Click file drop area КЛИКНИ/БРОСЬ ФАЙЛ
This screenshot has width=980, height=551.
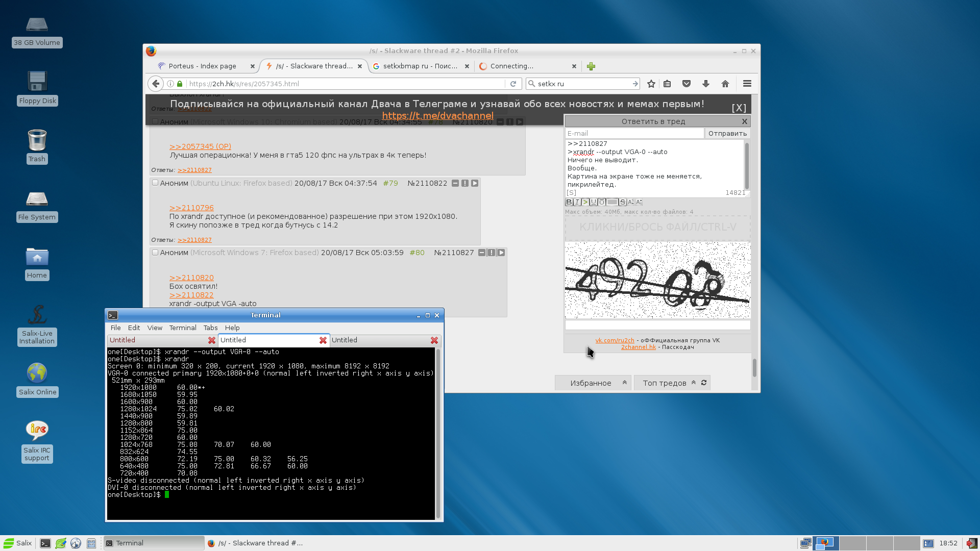pos(657,227)
